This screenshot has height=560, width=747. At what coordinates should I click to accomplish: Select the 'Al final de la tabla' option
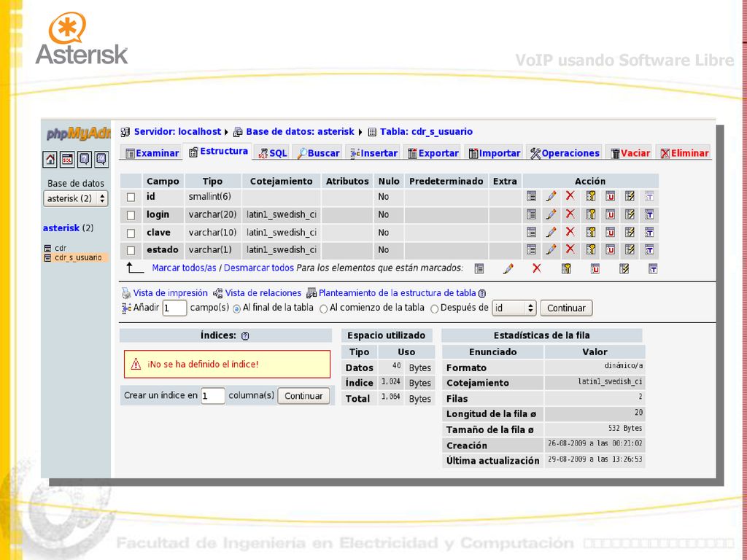(237, 309)
